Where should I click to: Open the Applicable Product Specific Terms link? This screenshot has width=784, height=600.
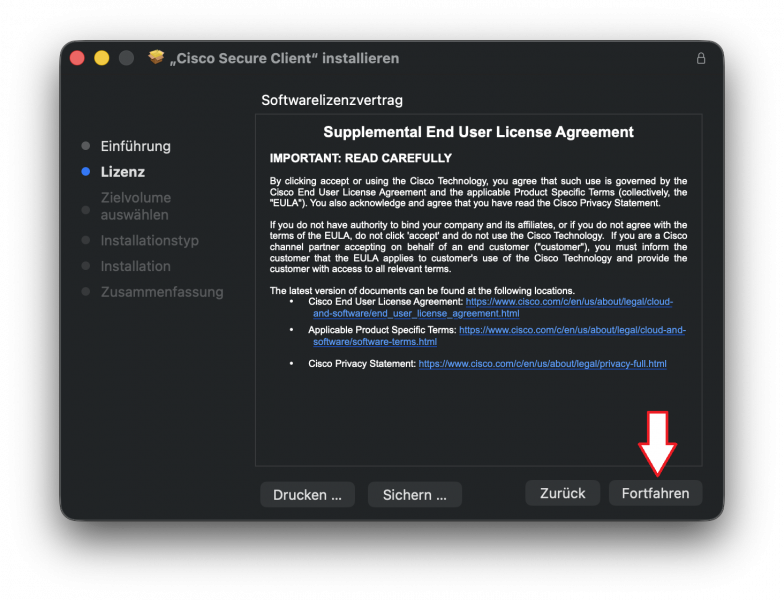click(x=499, y=336)
